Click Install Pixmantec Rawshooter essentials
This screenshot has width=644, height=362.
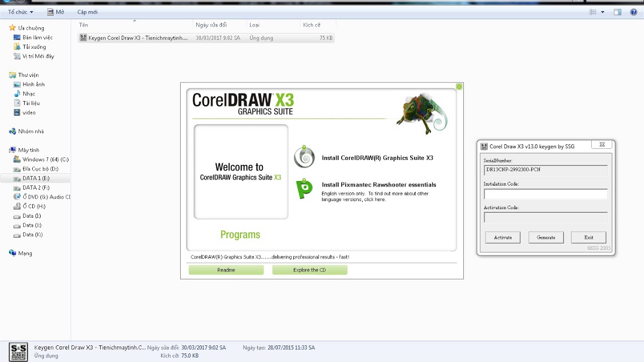coord(379,185)
